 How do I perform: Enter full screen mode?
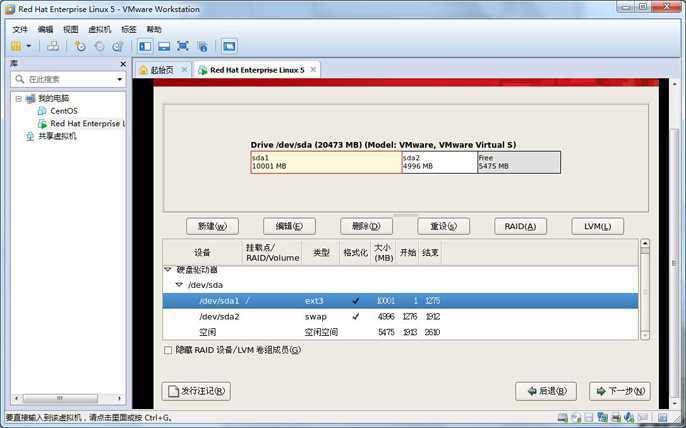[x=183, y=46]
